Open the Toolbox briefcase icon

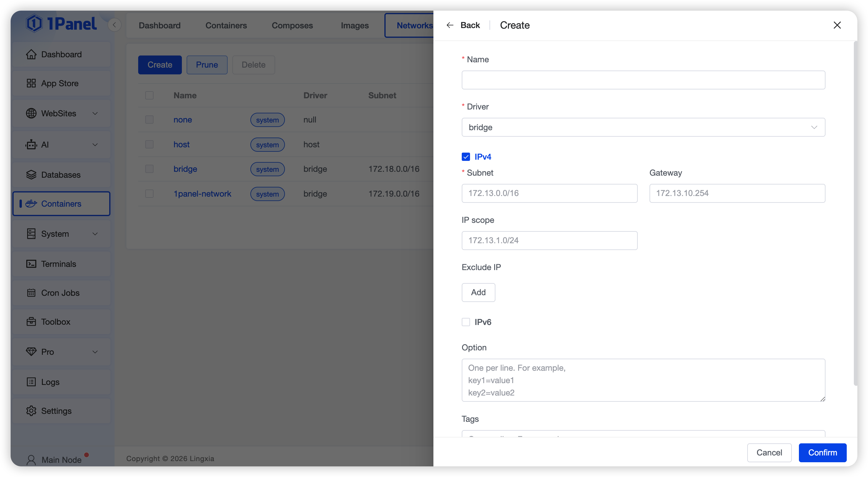(x=31, y=321)
